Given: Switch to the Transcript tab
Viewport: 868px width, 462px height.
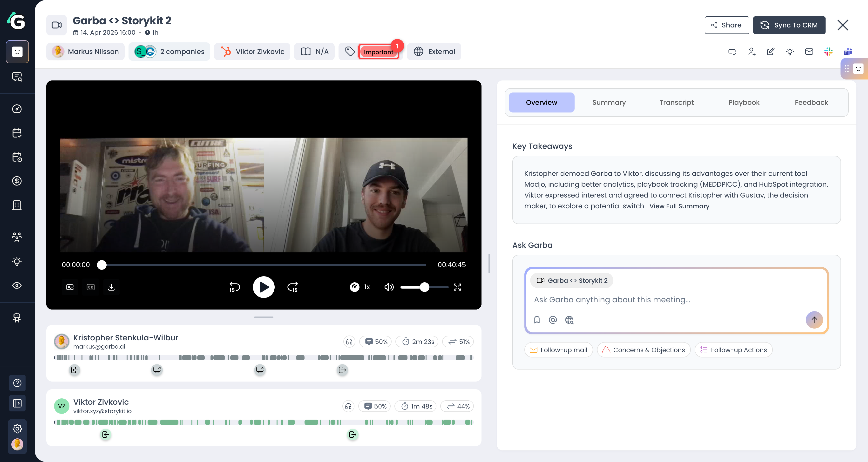Looking at the screenshot, I should (x=676, y=102).
